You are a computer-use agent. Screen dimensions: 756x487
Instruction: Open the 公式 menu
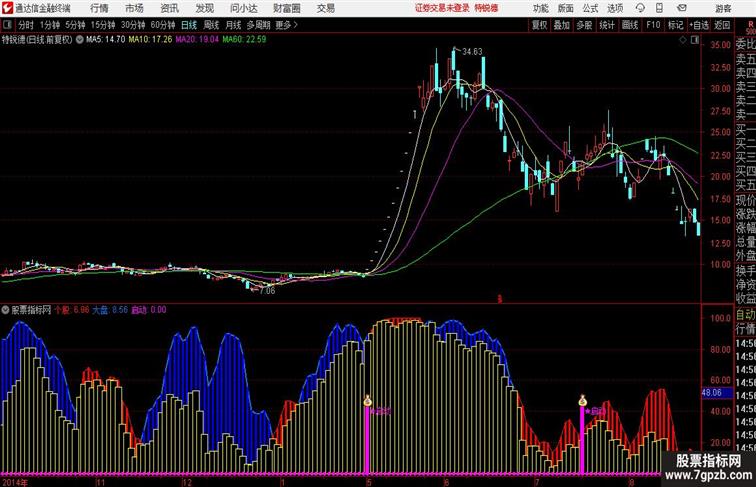point(590,8)
